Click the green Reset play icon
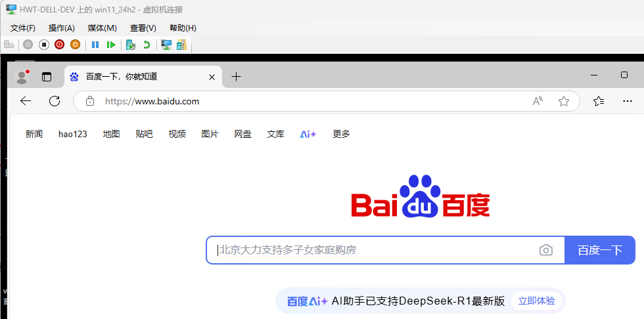Image resolution: width=644 pixels, height=319 pixels. (111, 45)
